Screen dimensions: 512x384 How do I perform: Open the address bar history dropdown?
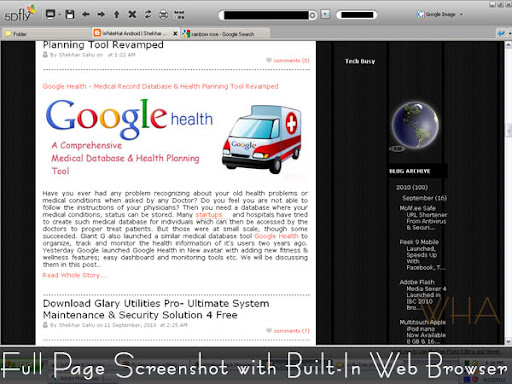click(313, 15)
